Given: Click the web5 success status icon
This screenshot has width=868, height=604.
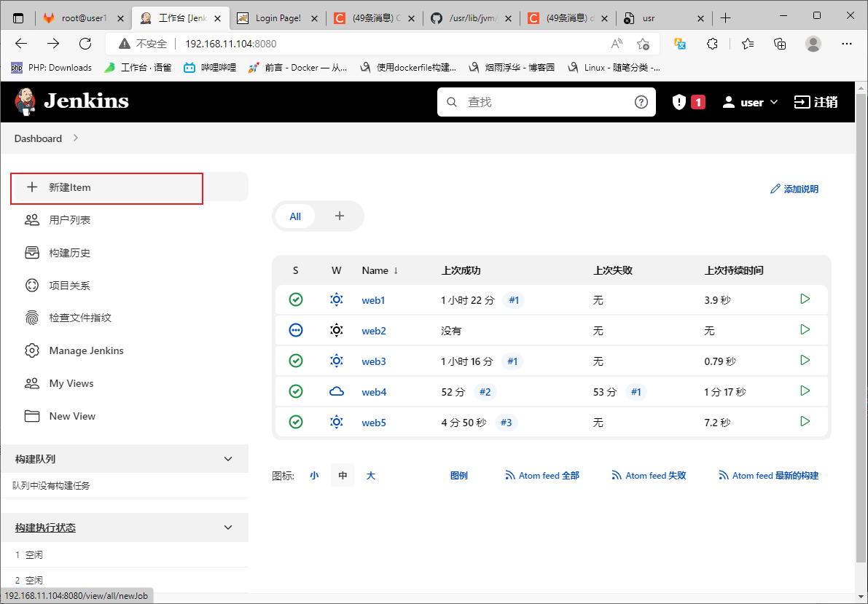Looking at the screenshot, I should [x=296, y=422].
